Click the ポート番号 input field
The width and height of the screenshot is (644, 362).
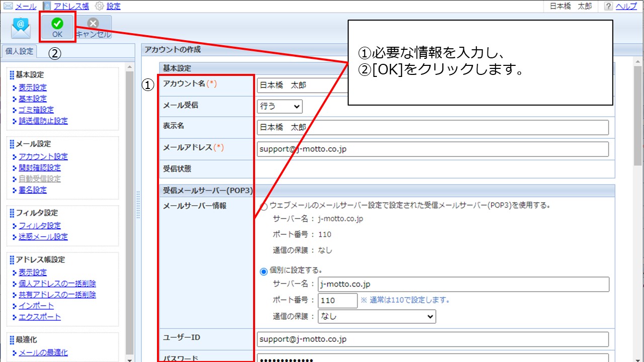(338, 301)
